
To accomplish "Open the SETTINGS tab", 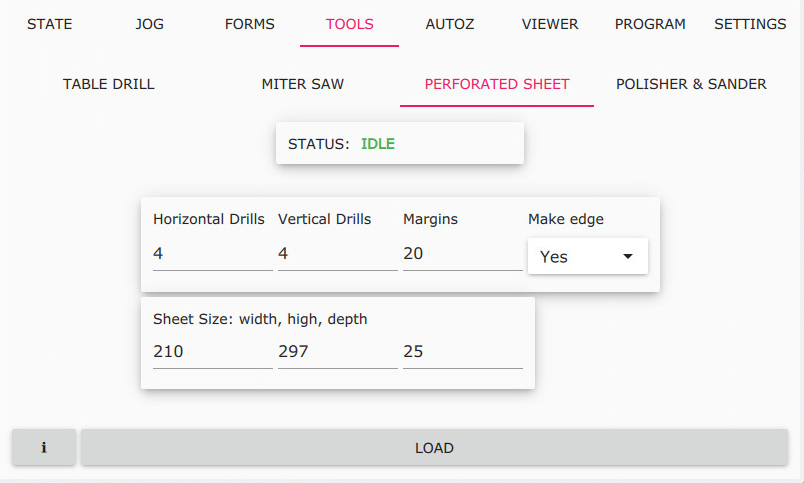I will [750, 24].
